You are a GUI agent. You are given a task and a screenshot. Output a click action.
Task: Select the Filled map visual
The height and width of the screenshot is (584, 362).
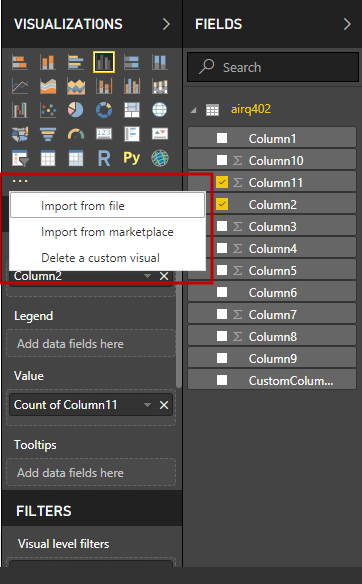(x=20, y=134)
